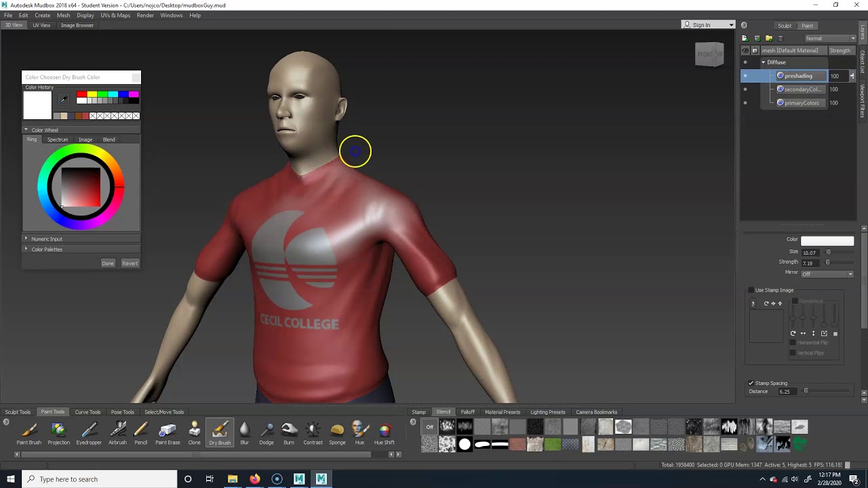Switch layers panel to Sculpt
The height and width of the screenshot is (488, 868).
click(x=785, y=26)
